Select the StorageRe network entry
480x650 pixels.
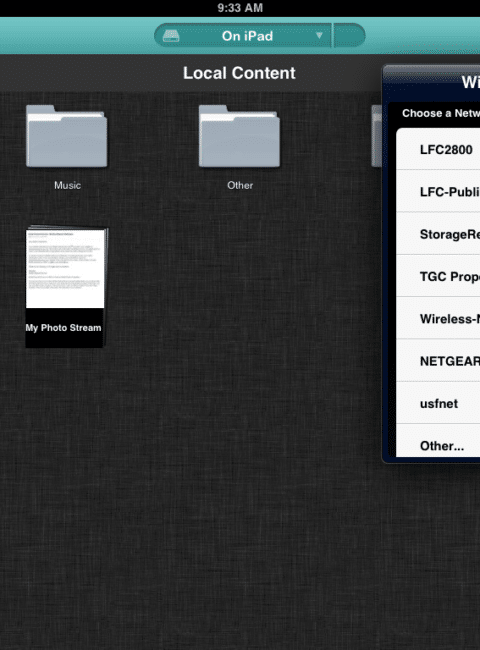[438, 233]
